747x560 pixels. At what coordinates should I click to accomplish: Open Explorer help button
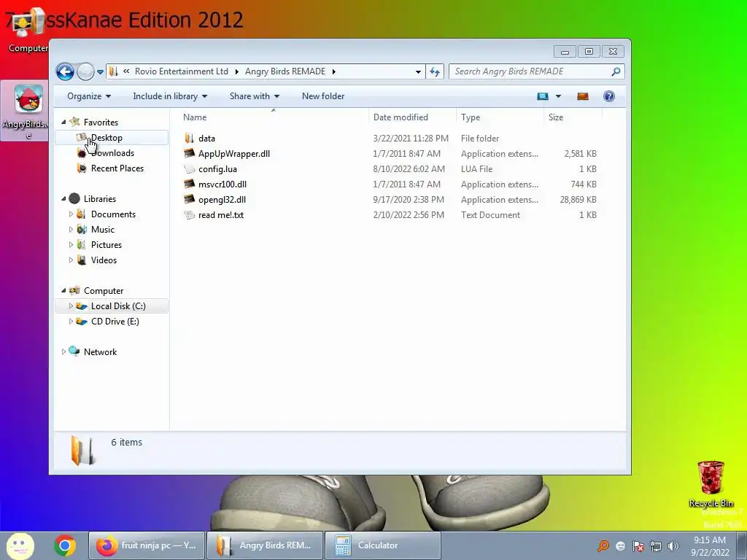[609, 96]
